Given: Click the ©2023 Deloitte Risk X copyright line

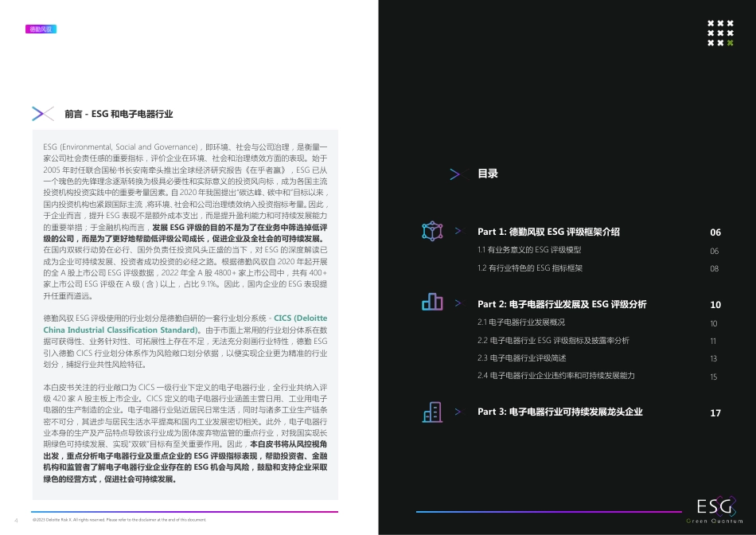Looking at the screenshot, I should point(119,520).
